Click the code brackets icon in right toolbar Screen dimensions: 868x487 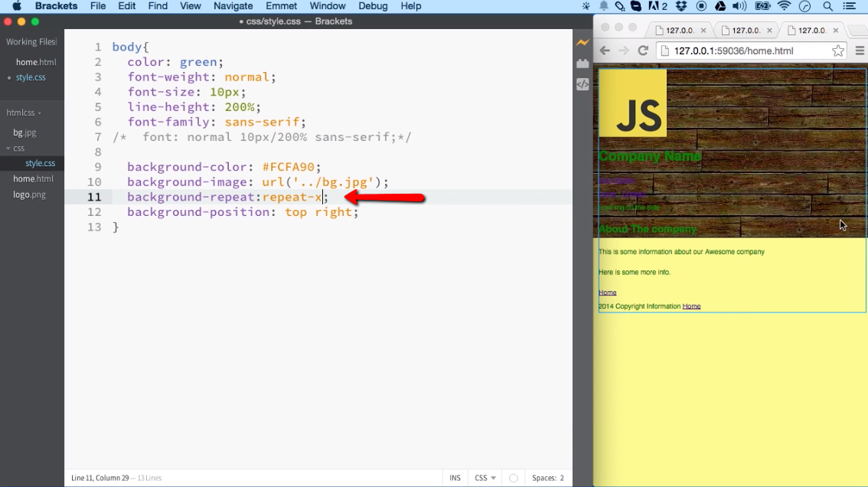tap(582, 84)
